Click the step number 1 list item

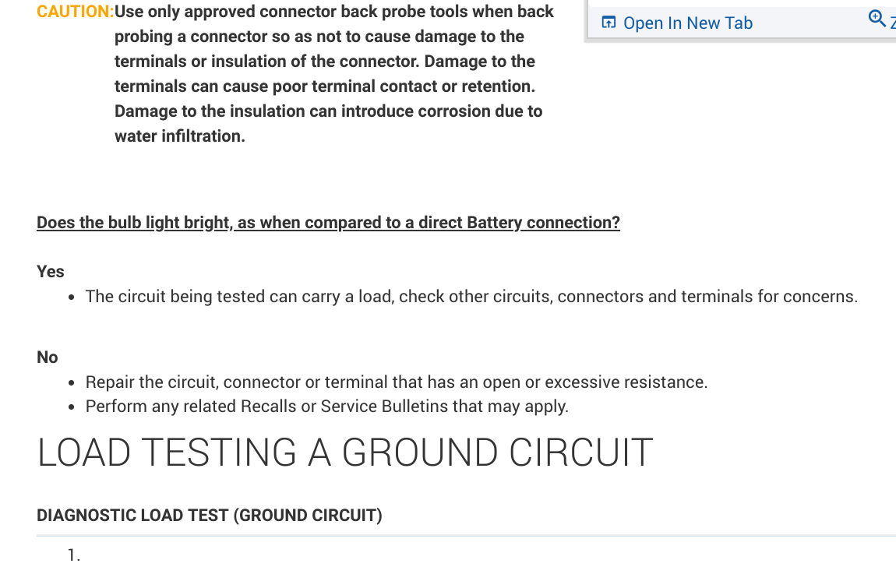(74, 555)
